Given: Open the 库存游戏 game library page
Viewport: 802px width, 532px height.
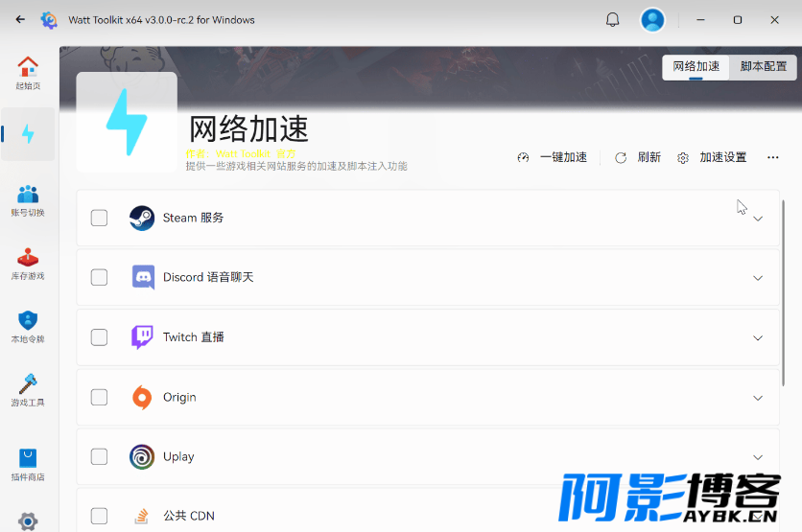Looking at the screenshot, I should pyautogui.click(x=28, y=265).
